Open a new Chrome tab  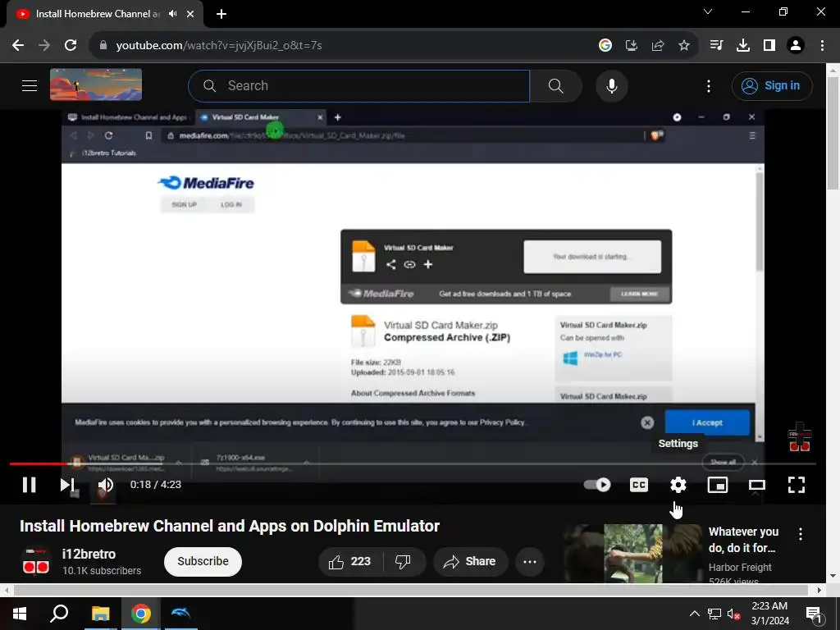[221, 14]
